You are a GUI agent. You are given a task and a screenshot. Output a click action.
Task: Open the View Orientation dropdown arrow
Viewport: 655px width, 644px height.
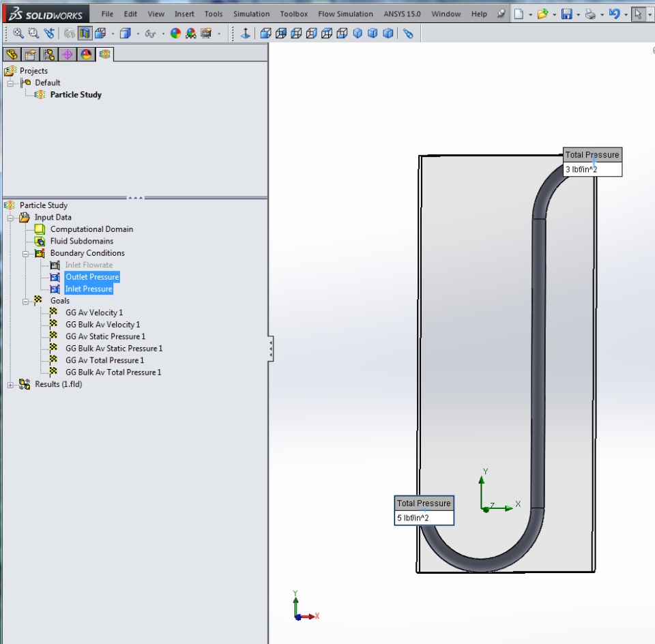tap(113, 33)
